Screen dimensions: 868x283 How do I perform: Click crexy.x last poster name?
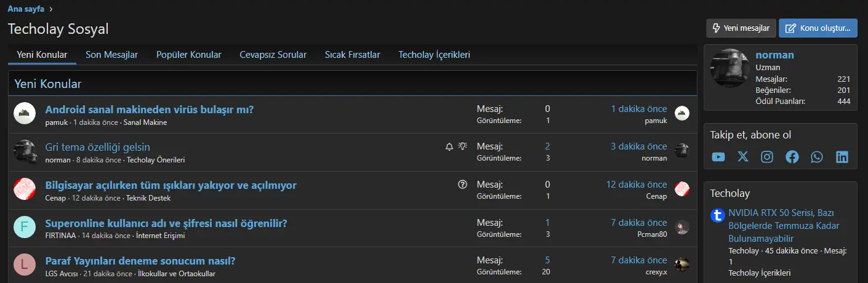coord(656,272)
